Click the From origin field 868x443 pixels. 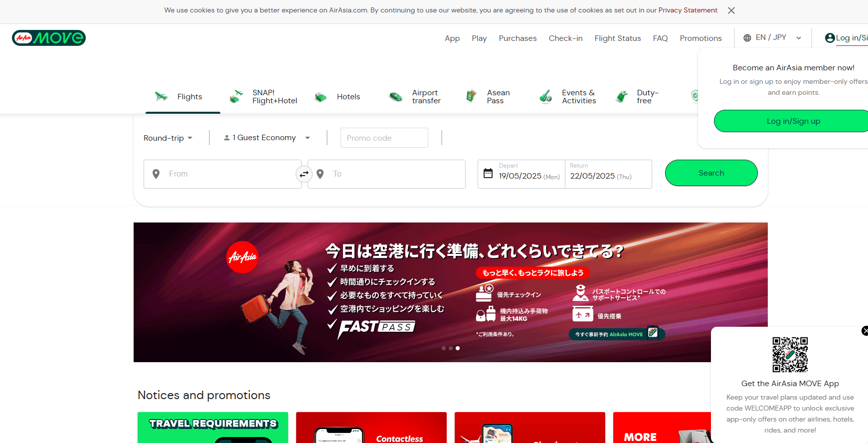coord(222,174)
